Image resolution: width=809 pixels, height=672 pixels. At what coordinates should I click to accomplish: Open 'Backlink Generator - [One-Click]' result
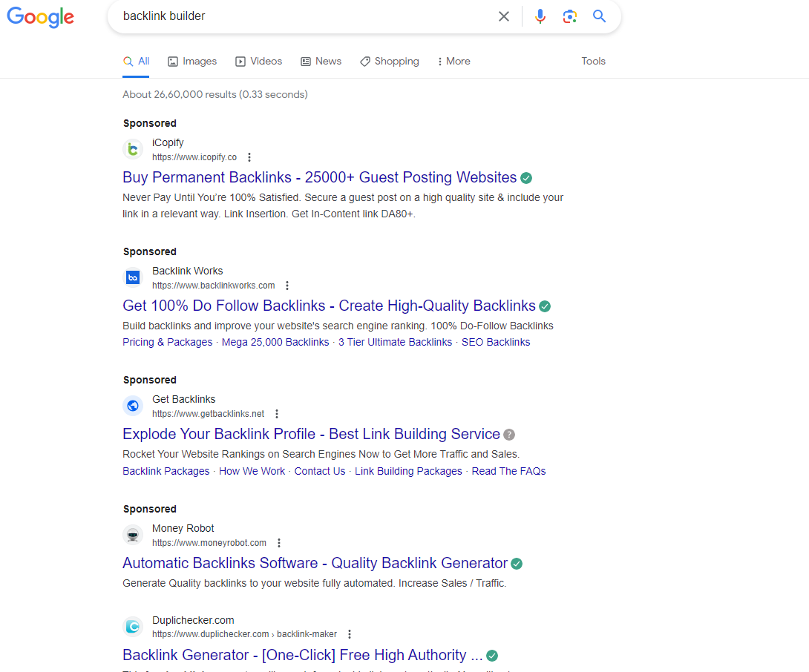(302, 655)
